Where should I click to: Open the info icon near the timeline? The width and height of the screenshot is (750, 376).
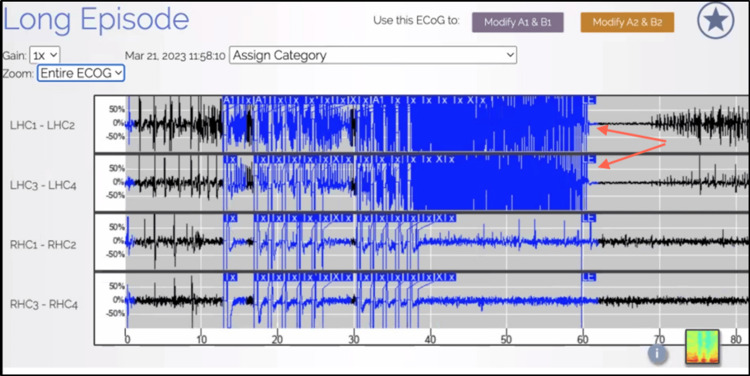[658, 354]
